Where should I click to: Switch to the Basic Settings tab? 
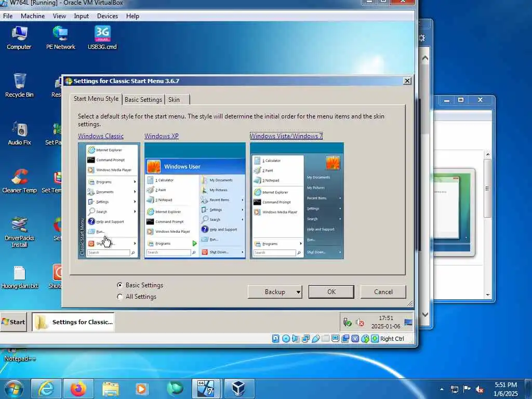143,99
